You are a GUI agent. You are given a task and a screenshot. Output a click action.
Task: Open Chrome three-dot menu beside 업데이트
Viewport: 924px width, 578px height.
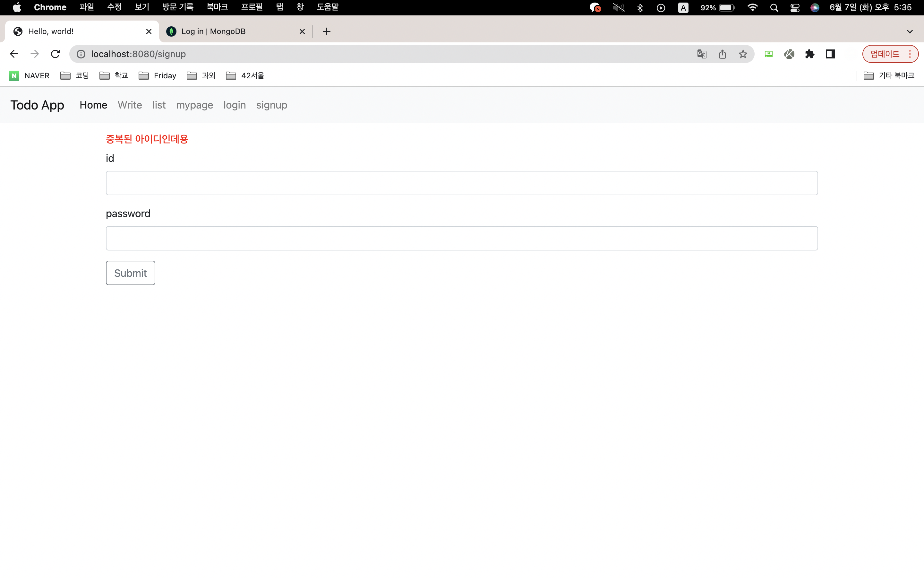(x=910, y=54)
